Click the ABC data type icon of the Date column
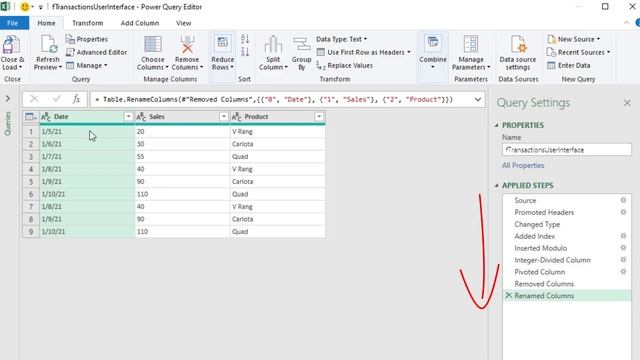This screenshot has height=360, width=640. 46,117
